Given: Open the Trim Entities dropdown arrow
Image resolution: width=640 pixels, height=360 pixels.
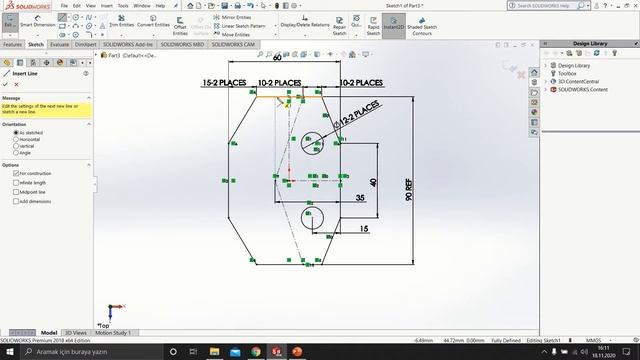Looking at the screenshot, I should (x=121, y=35).
